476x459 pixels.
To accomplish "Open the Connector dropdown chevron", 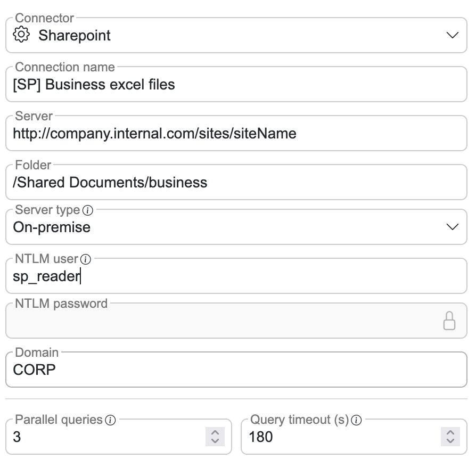I will [452, 35].
